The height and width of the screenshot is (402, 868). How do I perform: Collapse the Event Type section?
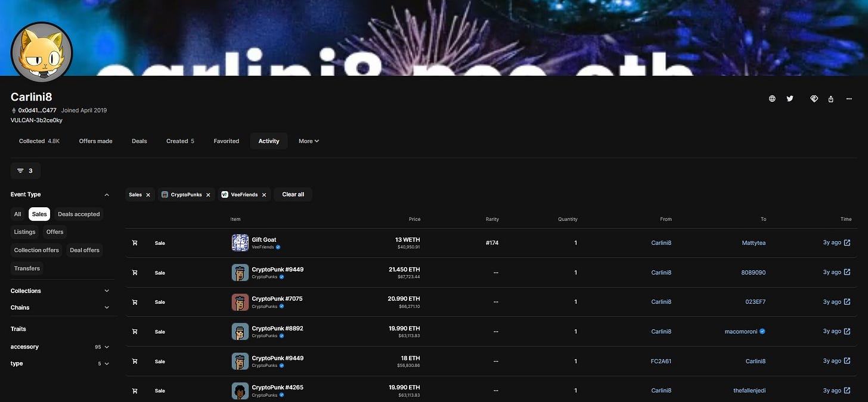tap(107, 195)
